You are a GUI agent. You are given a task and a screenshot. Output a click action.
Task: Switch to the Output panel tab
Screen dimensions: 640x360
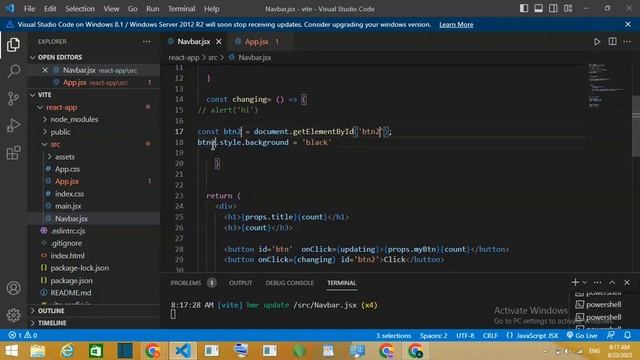pyautogui.click(x=240, y=283)
